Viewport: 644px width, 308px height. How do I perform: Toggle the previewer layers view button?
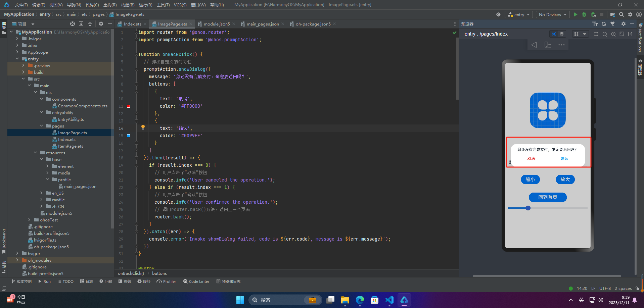pyautogui.click(x=562, y=34)
